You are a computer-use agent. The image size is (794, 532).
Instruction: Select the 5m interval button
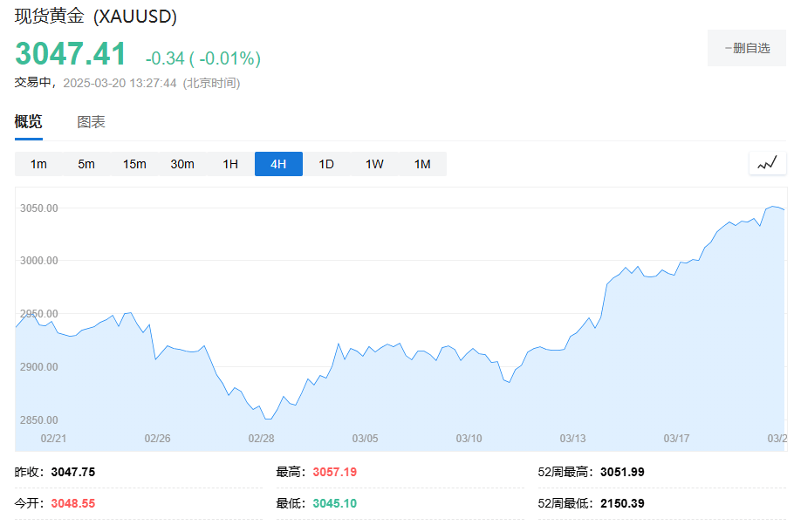point(86,164)
